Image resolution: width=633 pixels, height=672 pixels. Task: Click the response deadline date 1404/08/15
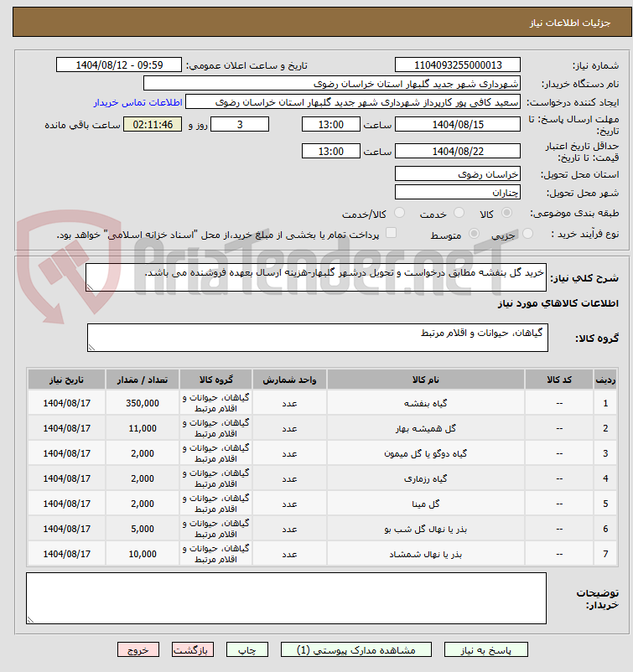coord(458,125)
